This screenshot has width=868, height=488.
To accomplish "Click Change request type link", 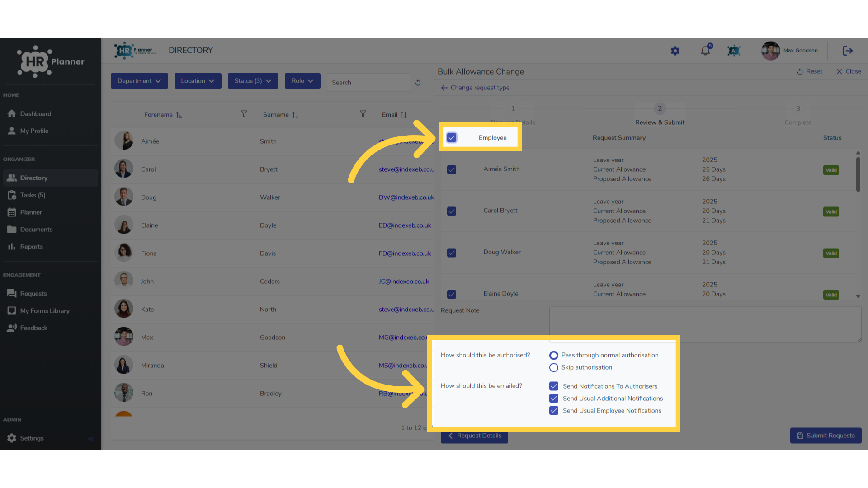I will click(x=475, y=88).
